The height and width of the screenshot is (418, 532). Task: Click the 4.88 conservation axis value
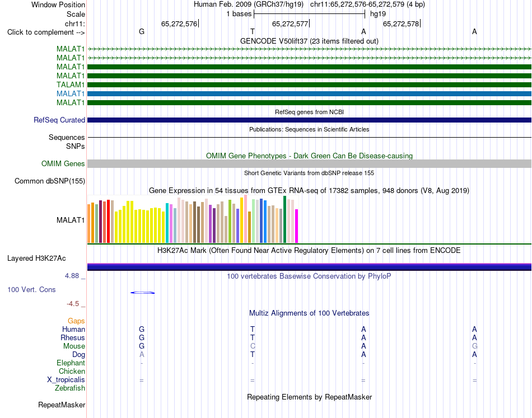(x=72, y=276)
